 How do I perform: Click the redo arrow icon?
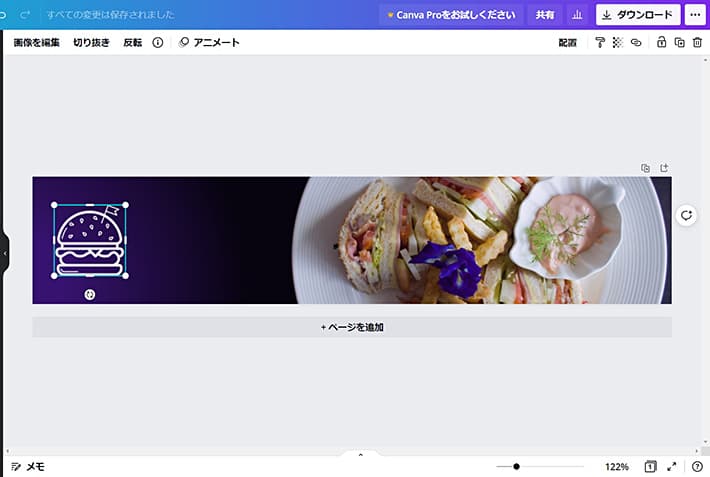(25, 14)
